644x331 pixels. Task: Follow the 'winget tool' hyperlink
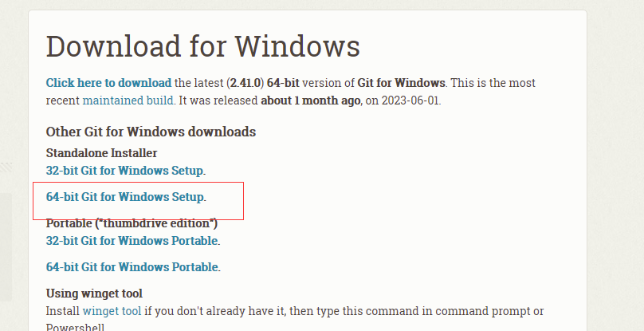point(112,310)
